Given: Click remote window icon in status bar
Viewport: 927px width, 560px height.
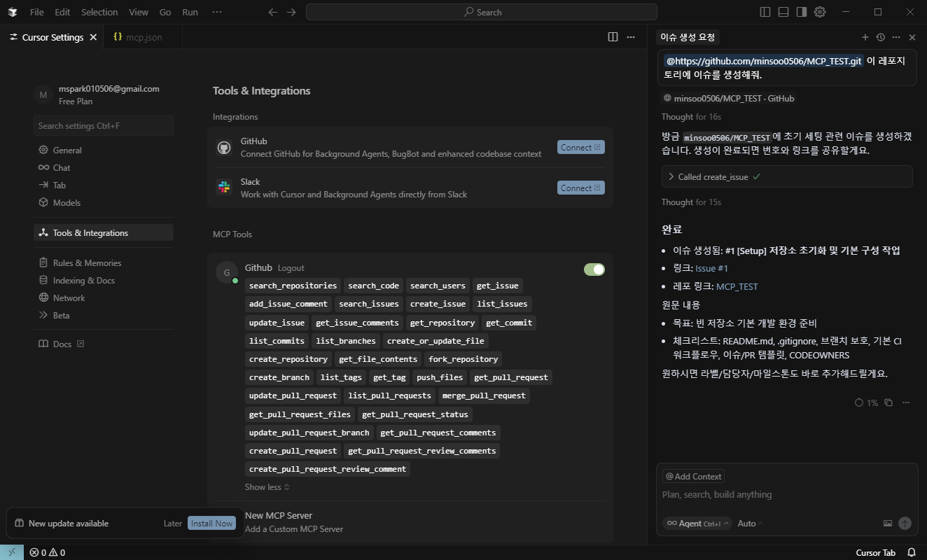Looking at the screenshot, I should [x=12, y=552].
